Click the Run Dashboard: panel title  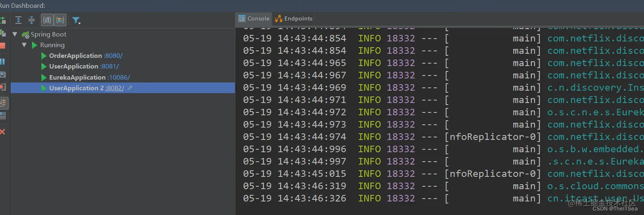point(22,6)
